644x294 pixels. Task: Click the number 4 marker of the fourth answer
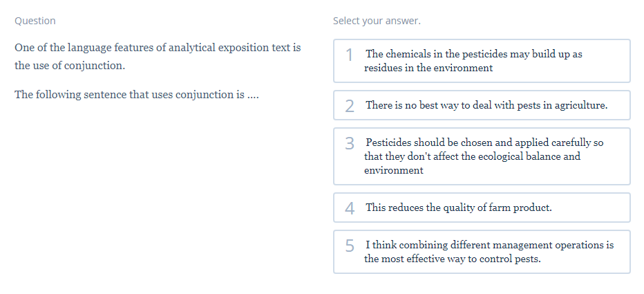350,208
